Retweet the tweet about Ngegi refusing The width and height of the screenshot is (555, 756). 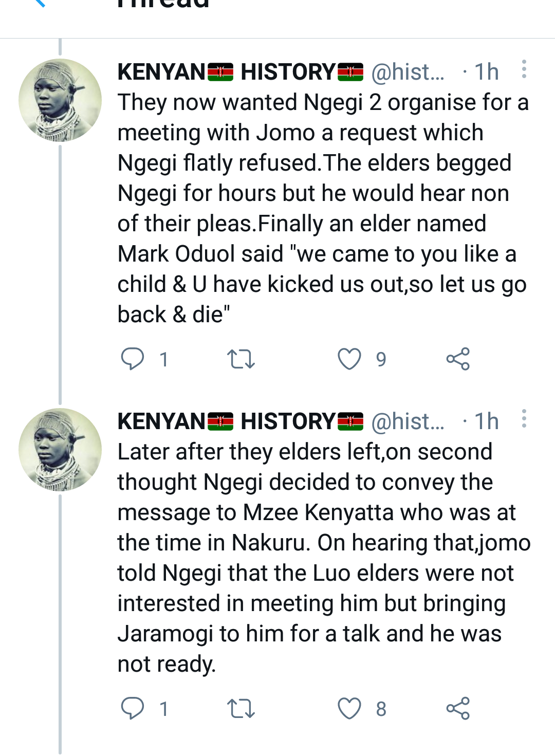(x=240, y=359)
